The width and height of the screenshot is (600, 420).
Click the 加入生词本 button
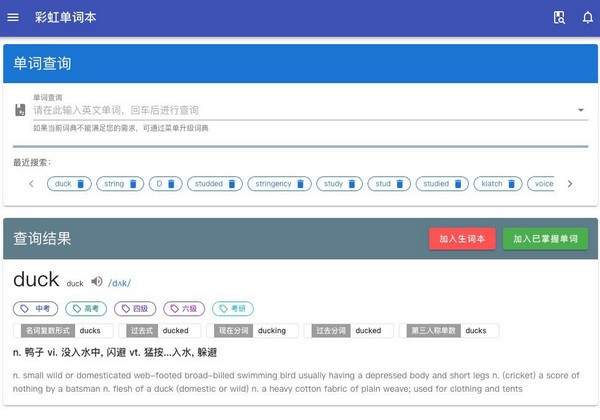pyautogui.click(x=462, y=239)
